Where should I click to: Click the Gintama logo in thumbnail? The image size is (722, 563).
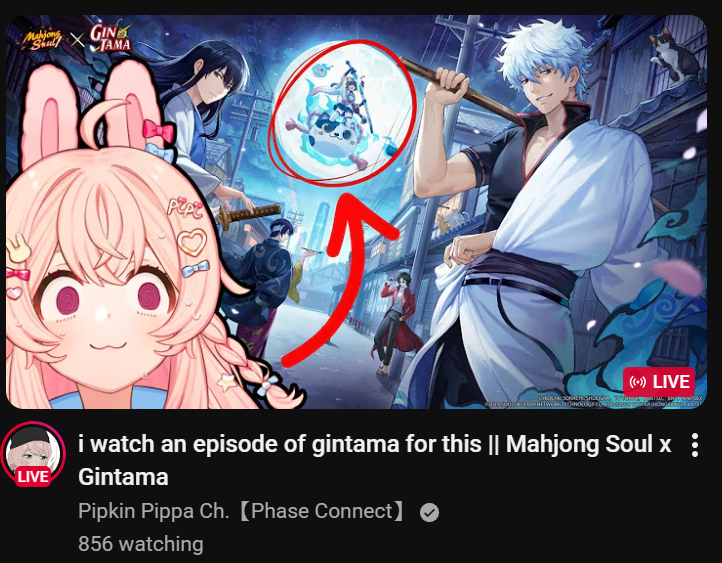pos(110,37)
